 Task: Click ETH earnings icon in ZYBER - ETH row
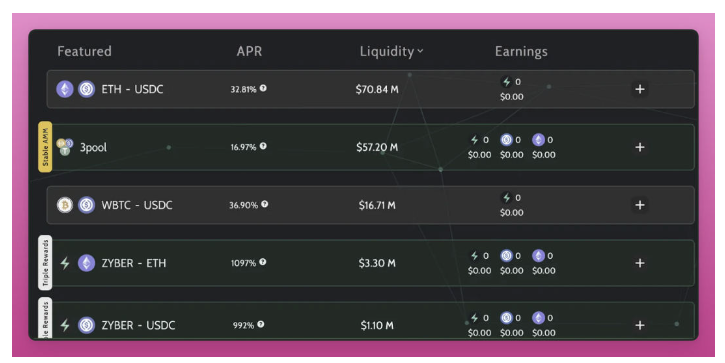coord(538,256)
